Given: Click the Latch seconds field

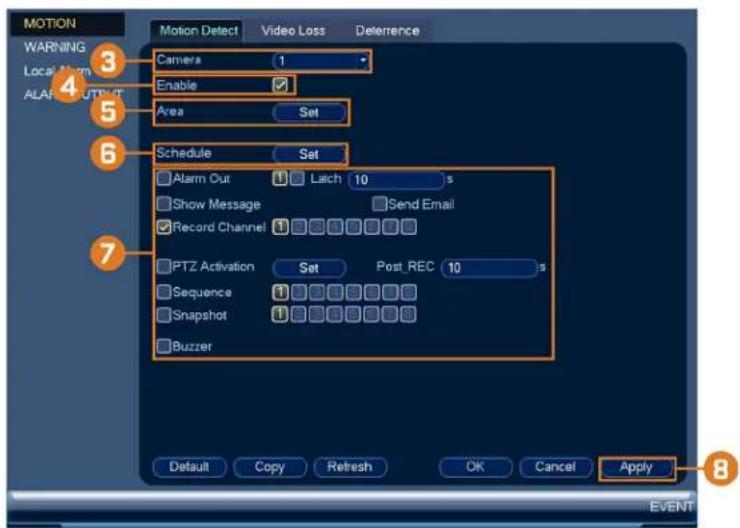Looking at the screenshot, I should click(396, 180).
